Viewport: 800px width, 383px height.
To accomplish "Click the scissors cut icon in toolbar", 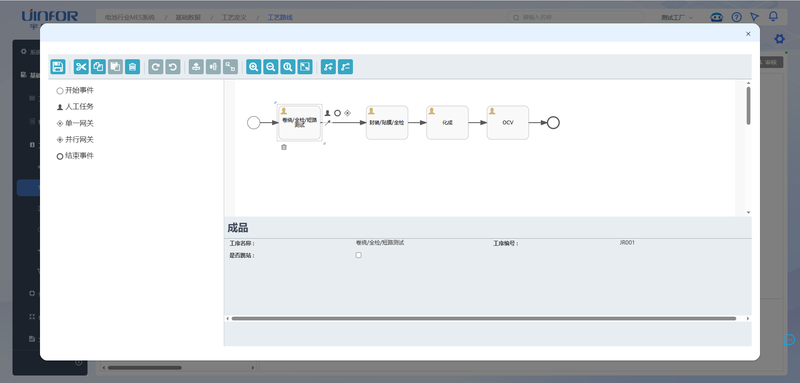I will [x=81, y=67].
